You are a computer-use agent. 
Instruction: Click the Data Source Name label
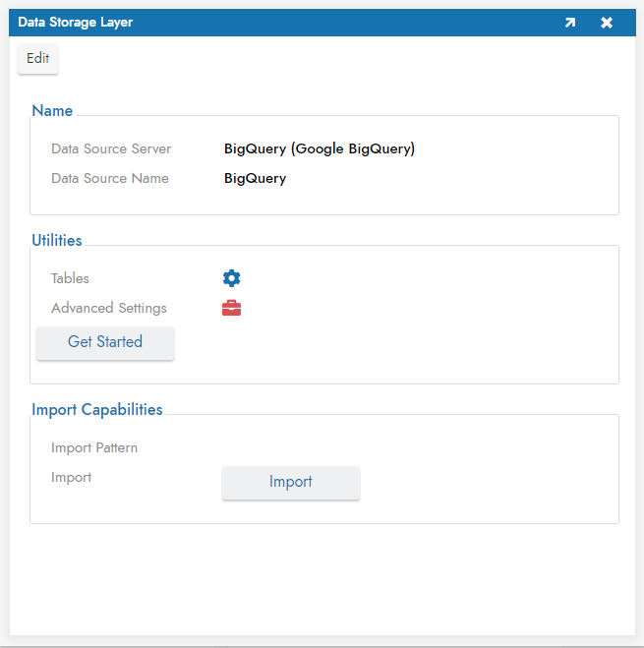tap(110, 178)
